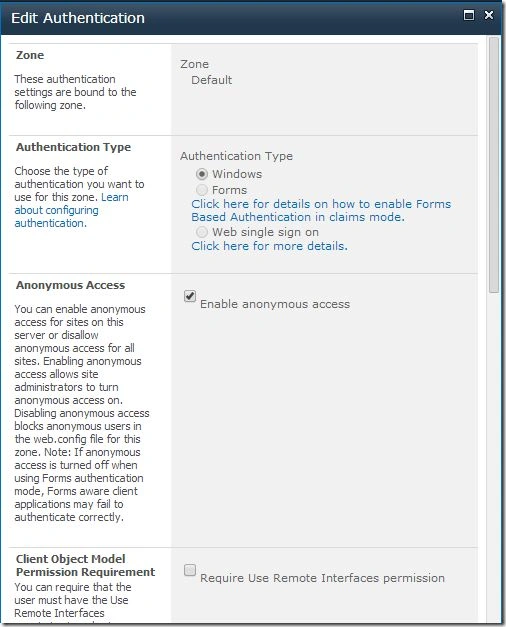Image resolution: width=506 pixels, height=627 pixels.
Task: Click the Default zone value
Action: pyautogui.click(x=212, y=80)
